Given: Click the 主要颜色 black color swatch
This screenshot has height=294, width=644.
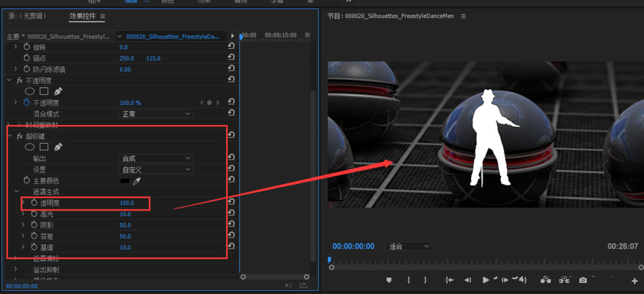Looking at the screenshot, I should (124, 181).
